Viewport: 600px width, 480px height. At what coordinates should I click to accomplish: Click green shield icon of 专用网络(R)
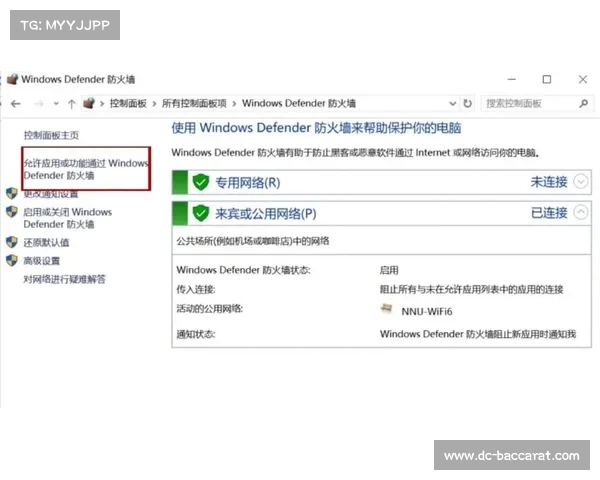point(201,182)
